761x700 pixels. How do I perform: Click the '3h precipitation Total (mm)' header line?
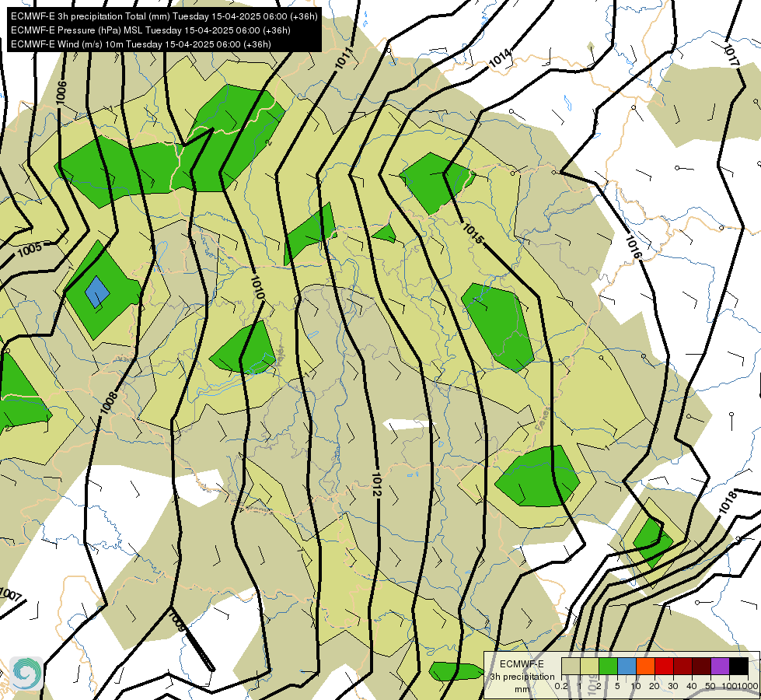164,16
